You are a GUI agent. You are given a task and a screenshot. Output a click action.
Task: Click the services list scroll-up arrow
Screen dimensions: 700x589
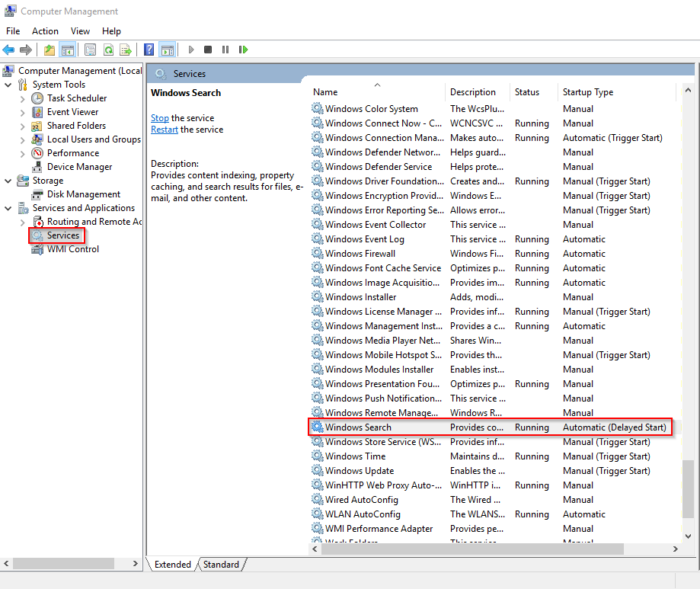coord(688,90)
